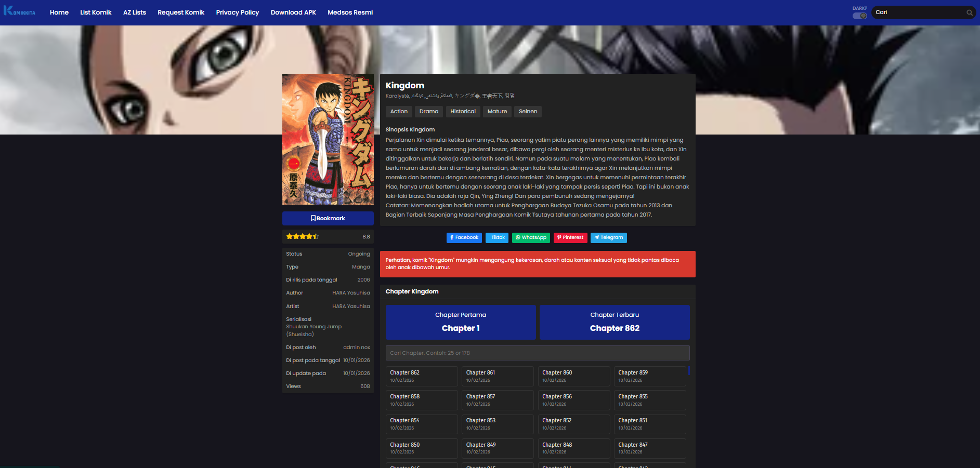The image size is (980, 468).
Task: Share on WhatsApp
Action: [531, 238]
